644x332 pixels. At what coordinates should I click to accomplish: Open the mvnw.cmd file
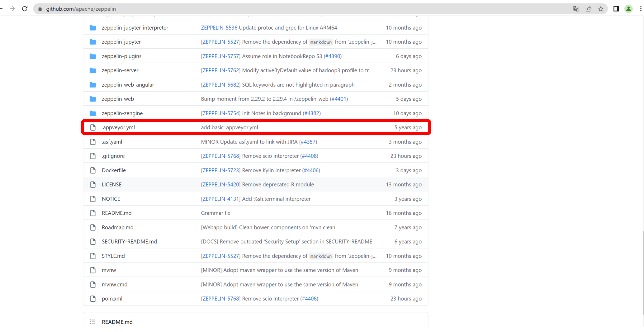(x=115, y=284)
